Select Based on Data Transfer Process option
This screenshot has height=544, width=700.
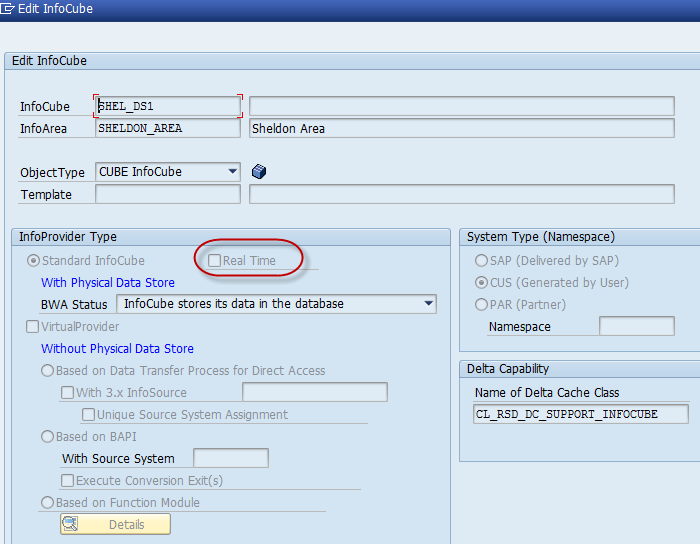47,371
